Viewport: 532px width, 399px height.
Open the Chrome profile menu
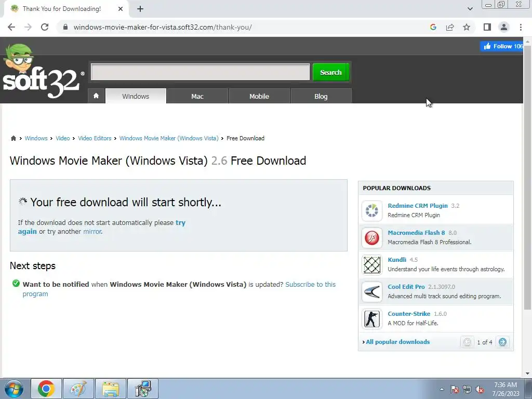(504, 27)
